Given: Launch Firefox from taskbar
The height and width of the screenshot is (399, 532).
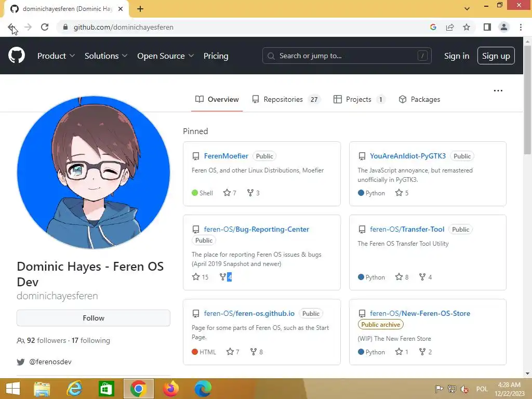Looking at the screenshot, I should pyautogui.click(x=170, y=389).
